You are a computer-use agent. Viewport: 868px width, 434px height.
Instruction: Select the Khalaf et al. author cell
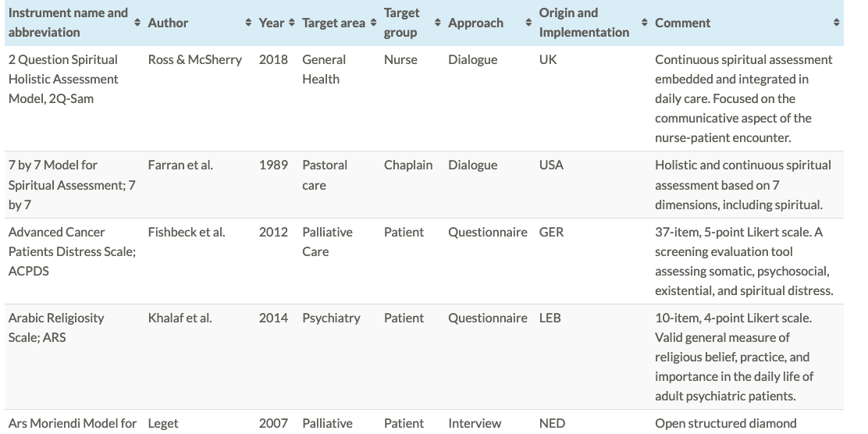[180, 318]
